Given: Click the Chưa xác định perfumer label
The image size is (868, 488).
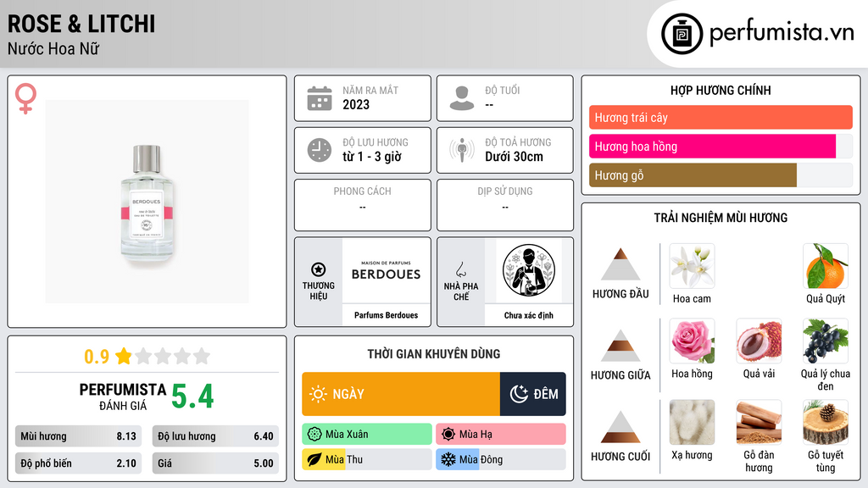Looking at the screenshot, I should (x=529, y=315).
